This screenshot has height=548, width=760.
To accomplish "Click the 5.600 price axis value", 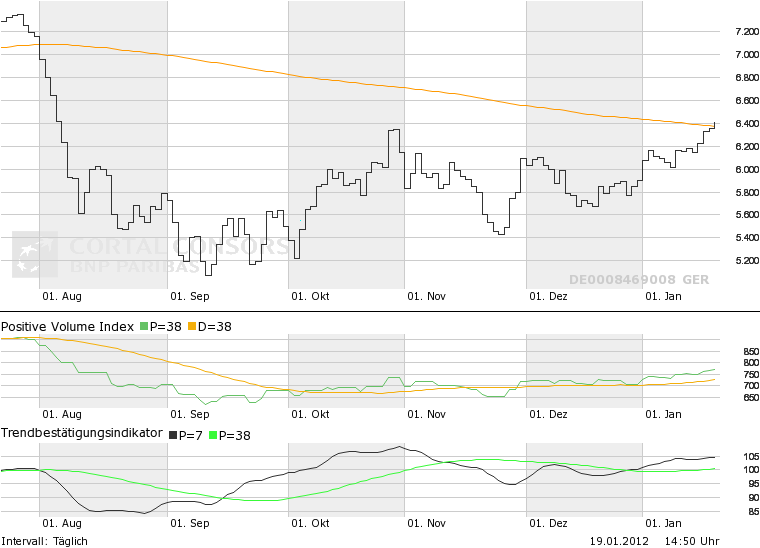I will coord(747,215).
